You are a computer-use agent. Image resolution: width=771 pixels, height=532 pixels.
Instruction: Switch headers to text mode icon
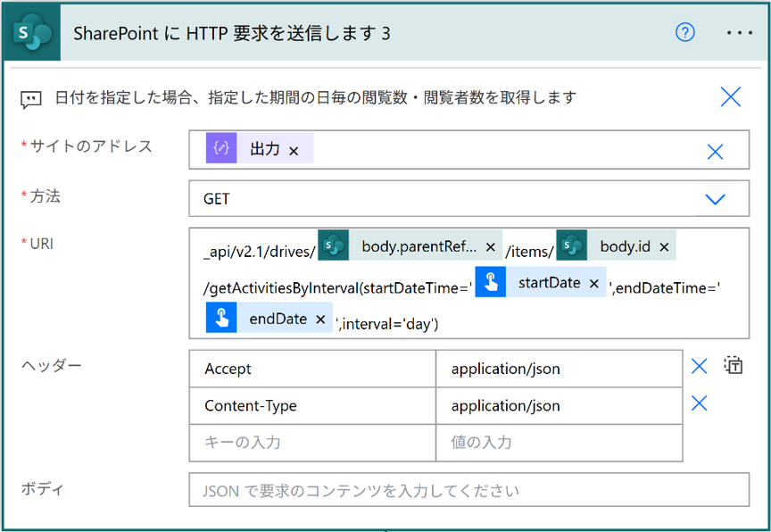point(734,365)
